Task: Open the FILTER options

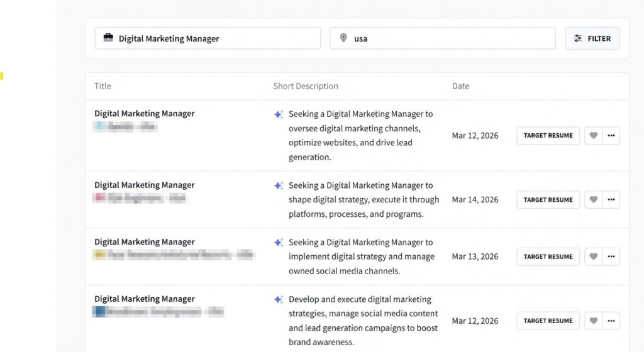Action: tap(592, 38)
